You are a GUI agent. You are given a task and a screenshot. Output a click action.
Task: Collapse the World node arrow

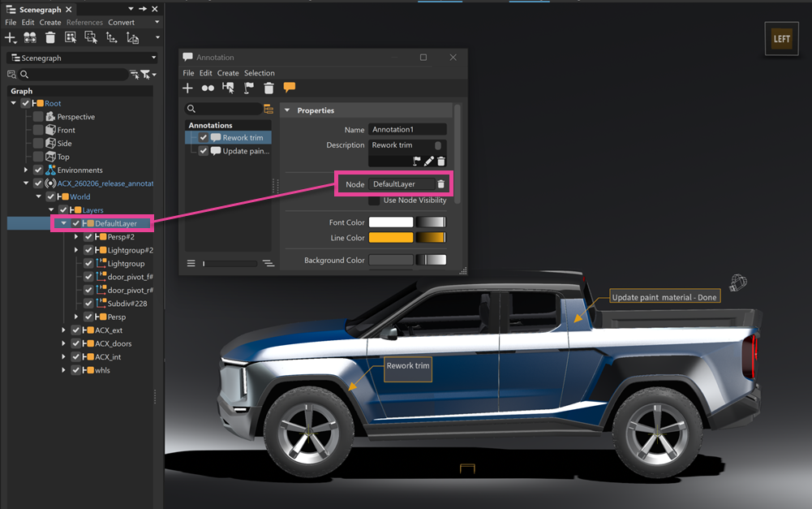(39, 196)
